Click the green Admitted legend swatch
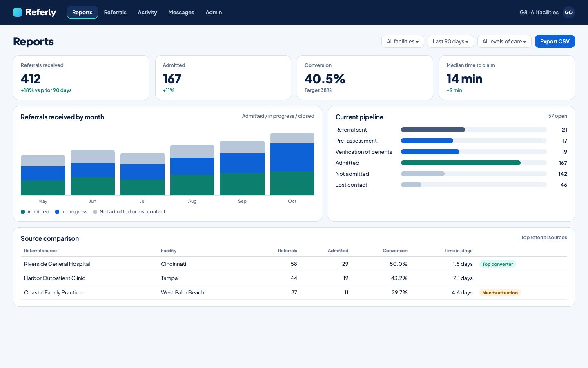Image resolution: width=588 pixels, height=368 pixels. point(23,212)
